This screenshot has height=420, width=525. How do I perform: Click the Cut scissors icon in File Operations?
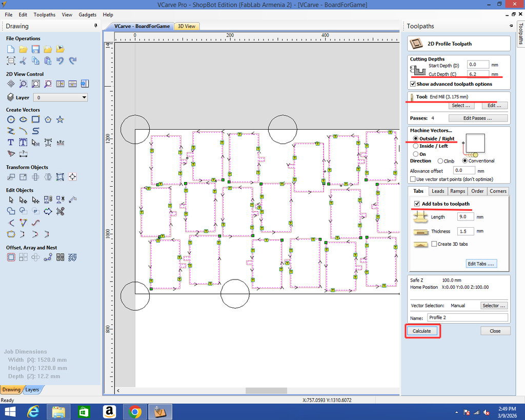(x=23, y=61)
